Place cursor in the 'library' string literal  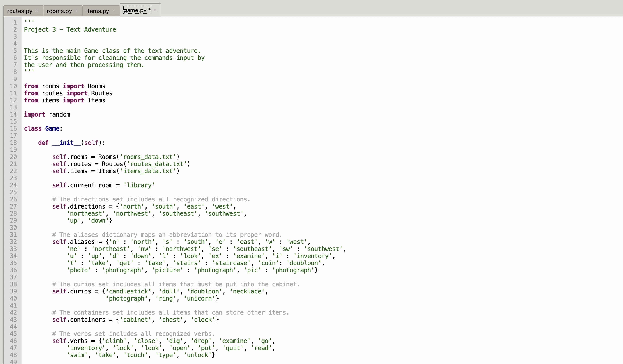click(x=139, y=185)
